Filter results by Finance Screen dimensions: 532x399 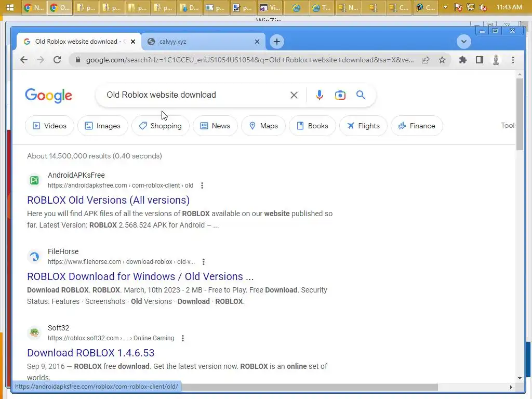coord(417,126)
